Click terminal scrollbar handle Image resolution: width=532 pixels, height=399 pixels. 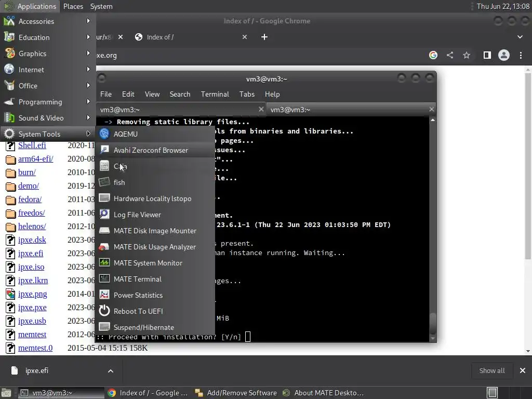click(433, 324)
